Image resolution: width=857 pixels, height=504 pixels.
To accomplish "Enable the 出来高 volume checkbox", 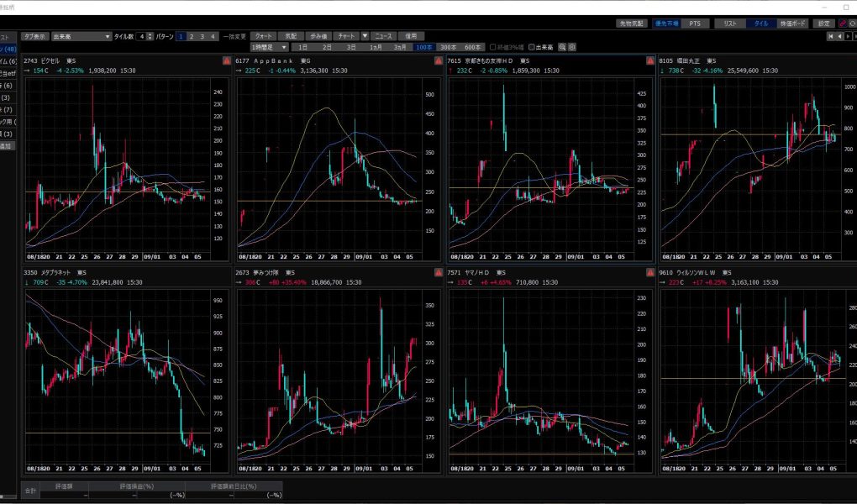I will pos(531,47).
